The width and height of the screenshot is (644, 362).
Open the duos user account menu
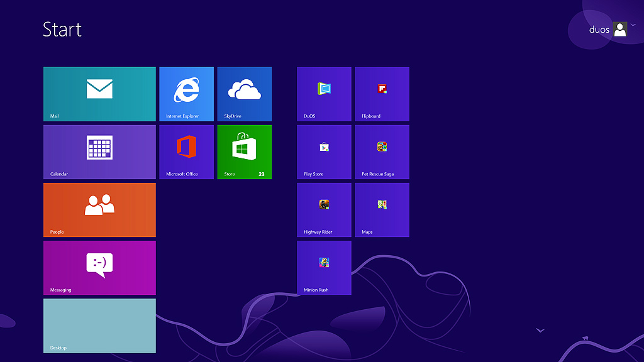608,30
